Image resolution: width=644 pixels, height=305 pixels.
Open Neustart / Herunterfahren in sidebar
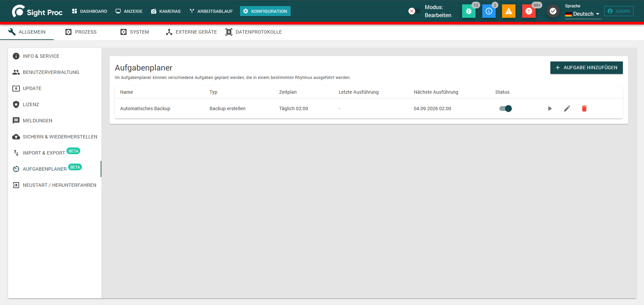click(55, 185)
